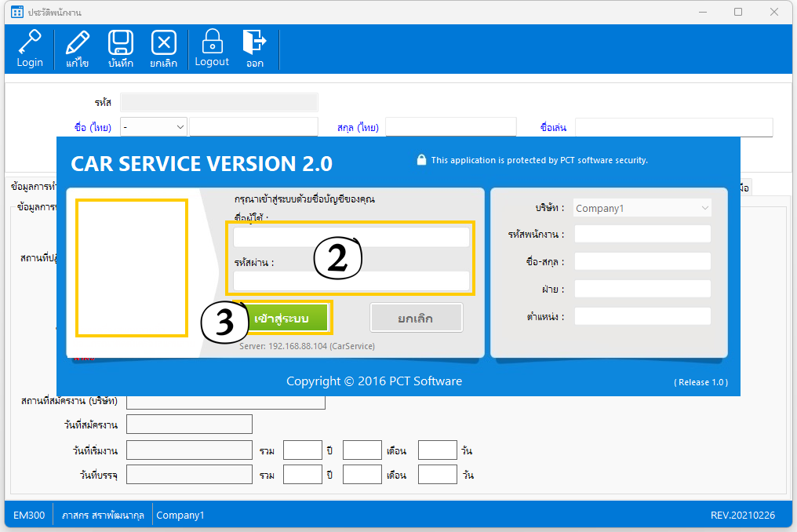Click the exit door icon
Image resolution: width=797 pixels, height=532 pixels.
pos(254,42)
